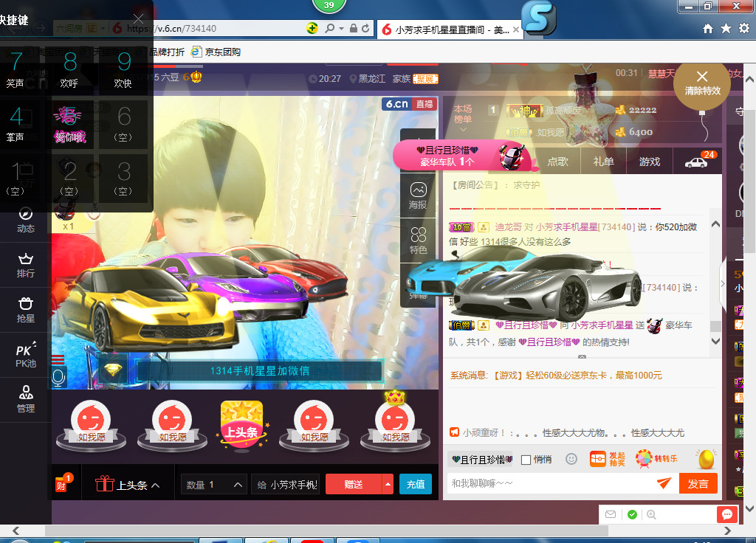This screenshot has height=543, width=756.
Task: Click the zoom magnifier icon in bottom bar
Action: [x=651, y=514]
